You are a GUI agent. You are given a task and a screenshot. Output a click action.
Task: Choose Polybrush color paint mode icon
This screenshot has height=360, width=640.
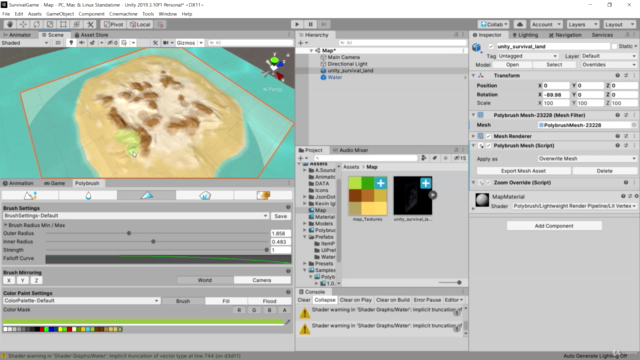(147, 196)
